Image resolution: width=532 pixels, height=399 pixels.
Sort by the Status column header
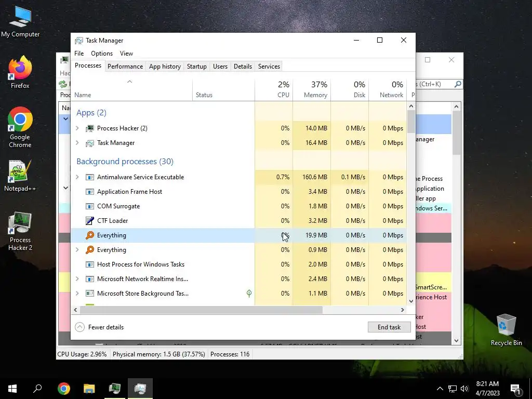tap(223, 90)
